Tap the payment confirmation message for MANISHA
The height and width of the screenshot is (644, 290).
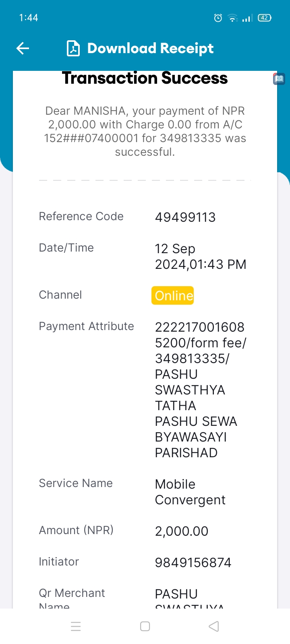[x=145, y=131]
